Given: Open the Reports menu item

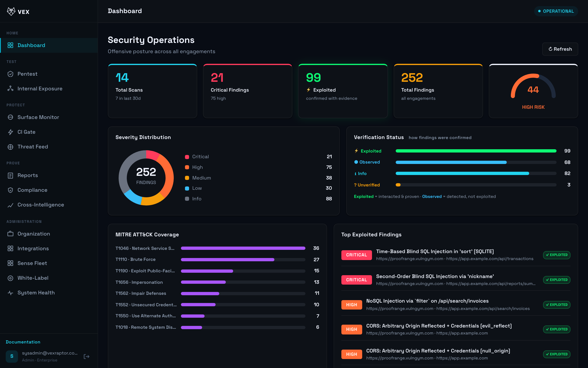Looking at the screenshot, I should pos(49,175).
